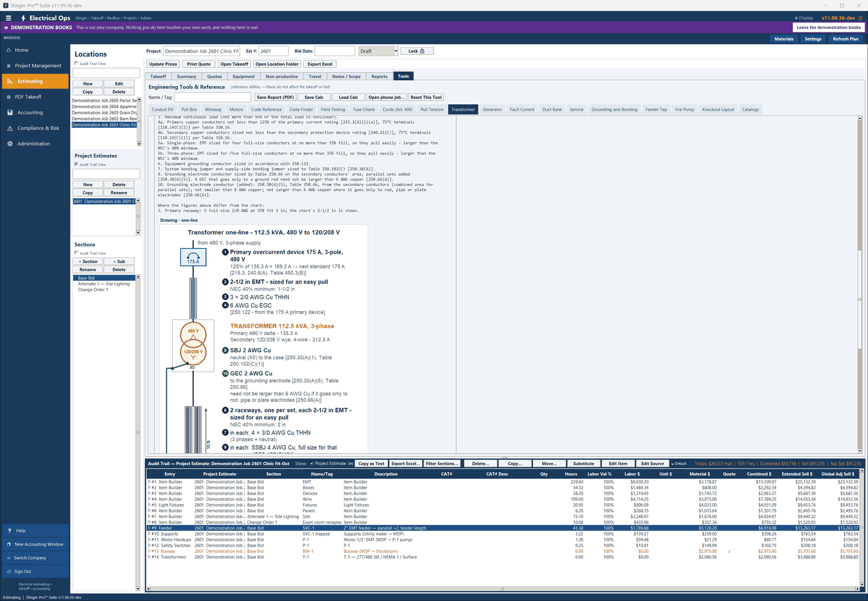The image size is (868, 601).
Task: Select Demonstration Job 2605 in Locations list
Action: tap(104, 101)
